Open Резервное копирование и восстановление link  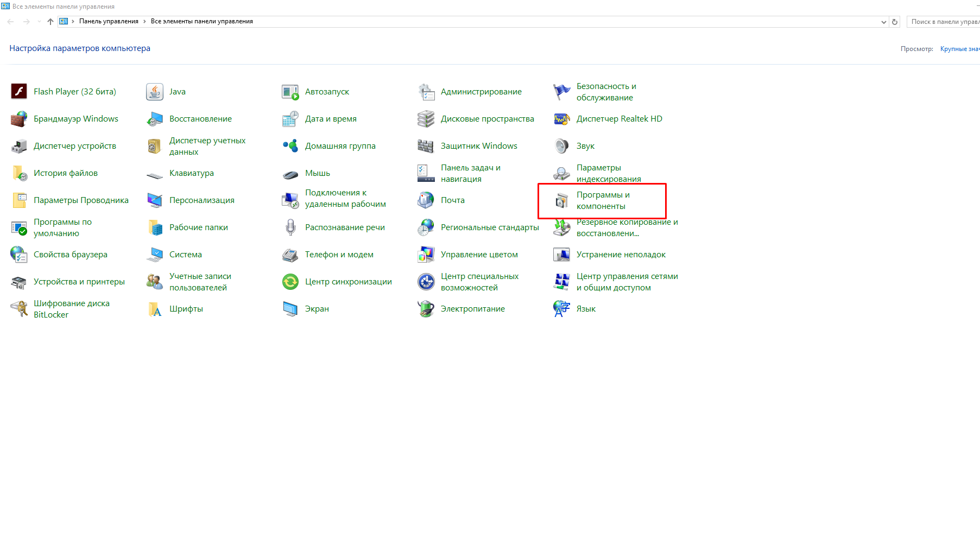pyautogui.click(x=627, y=227)
